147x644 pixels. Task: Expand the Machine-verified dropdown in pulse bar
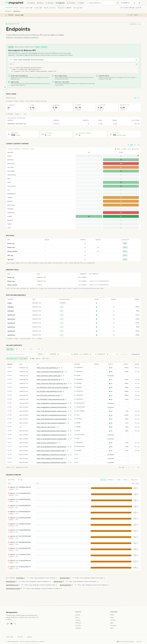[x=50, y=8]
